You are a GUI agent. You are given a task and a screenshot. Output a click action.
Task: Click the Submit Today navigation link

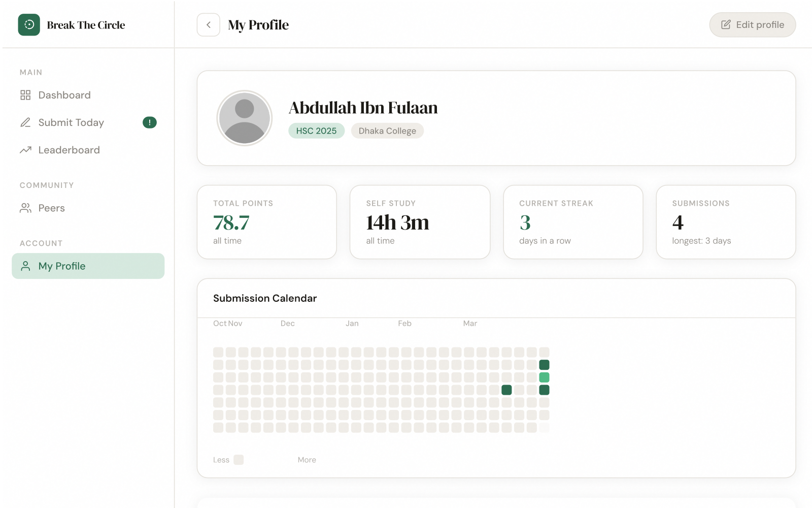pyautogui.click(x=71, y=122)
